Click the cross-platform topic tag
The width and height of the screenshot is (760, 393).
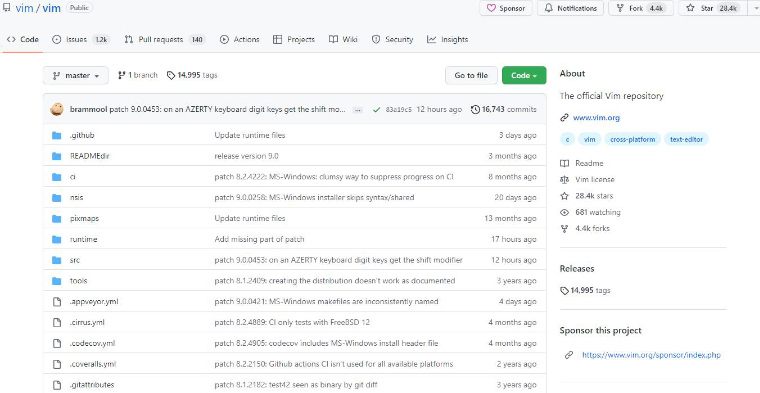pyautogui.click(x=633, y=140)
